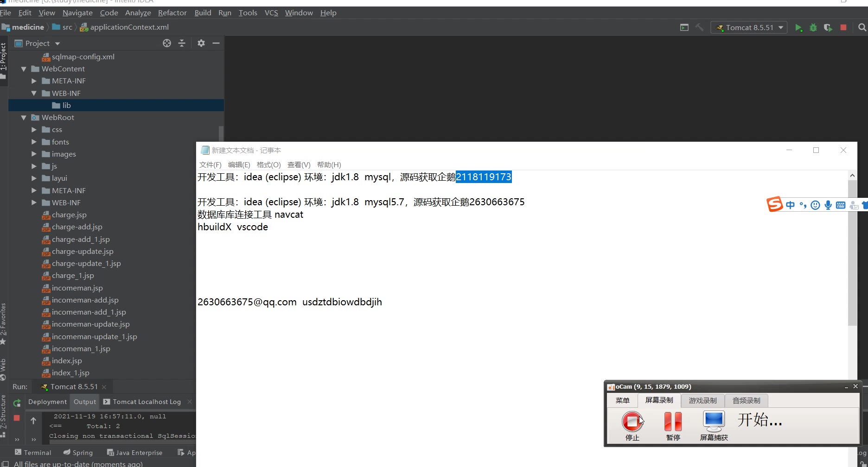This screenshot has width=868, height=467.
Task: Select index.jsp in project tree
Action: pyautogui.click(x=67, y=361)
